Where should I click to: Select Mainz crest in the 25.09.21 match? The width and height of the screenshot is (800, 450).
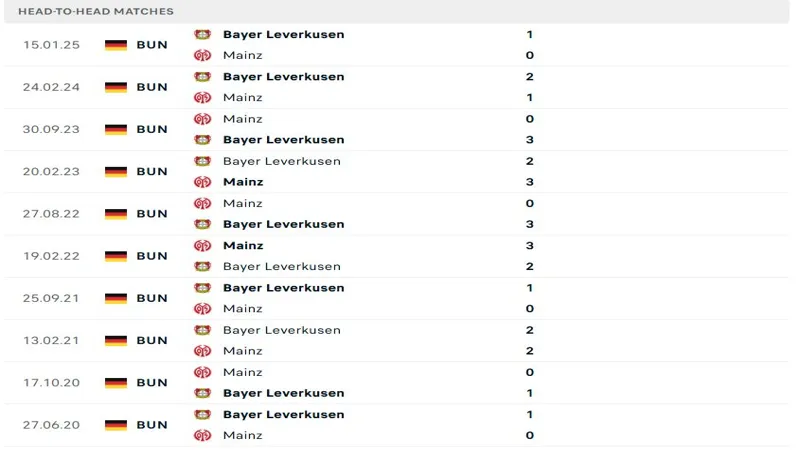point(202,309)
